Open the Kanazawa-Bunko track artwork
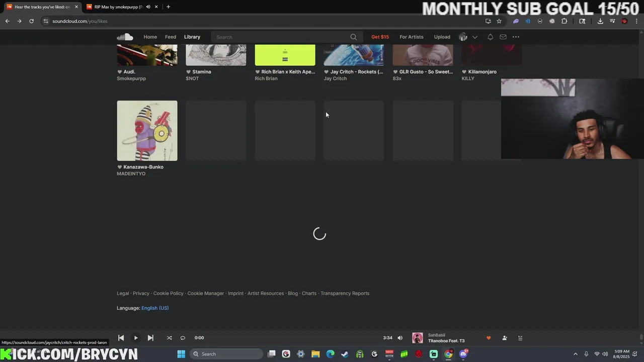This screenshot has width=644, height=362. coord(147,131)
